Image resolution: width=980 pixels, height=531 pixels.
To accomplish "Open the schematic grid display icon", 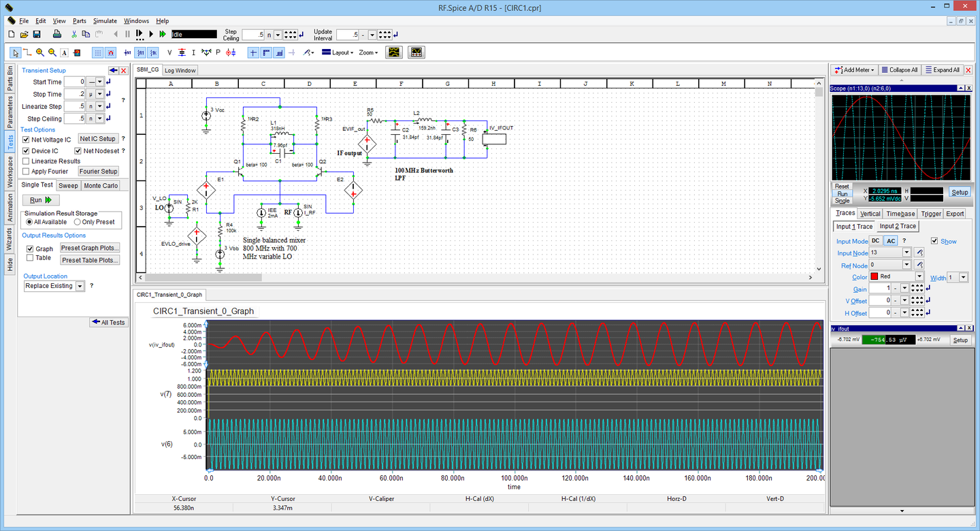I will 97,52.
